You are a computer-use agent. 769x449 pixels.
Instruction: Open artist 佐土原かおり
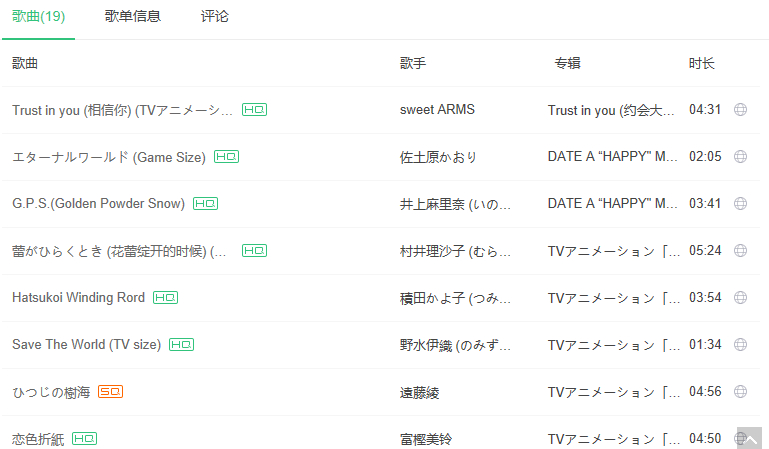(x=438, y=157)
